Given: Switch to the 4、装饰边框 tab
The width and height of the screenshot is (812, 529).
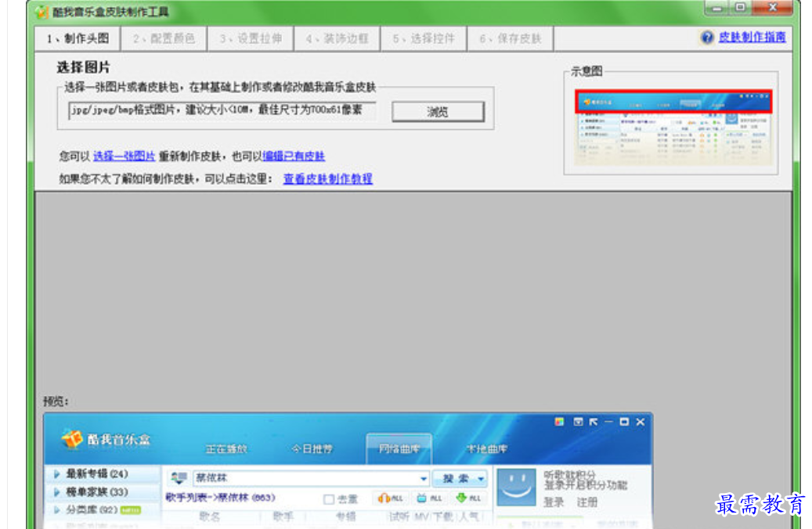Looking at the screenshot, I should (337, 39).
